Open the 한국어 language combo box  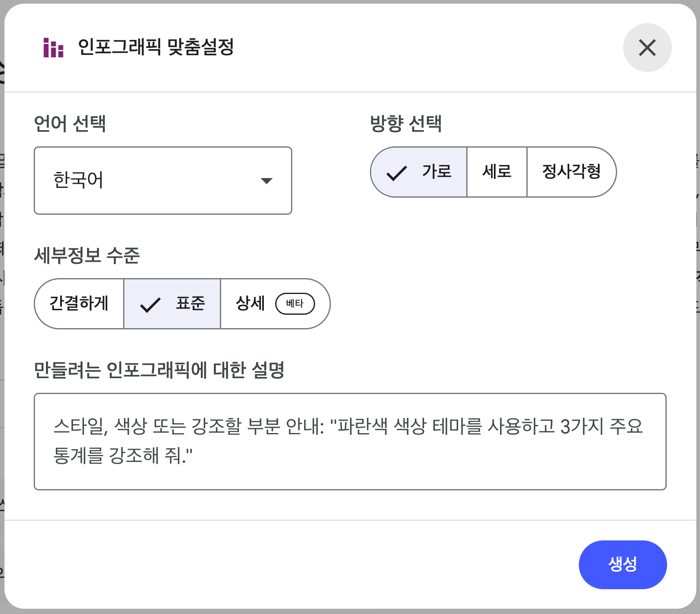[163, 181]
